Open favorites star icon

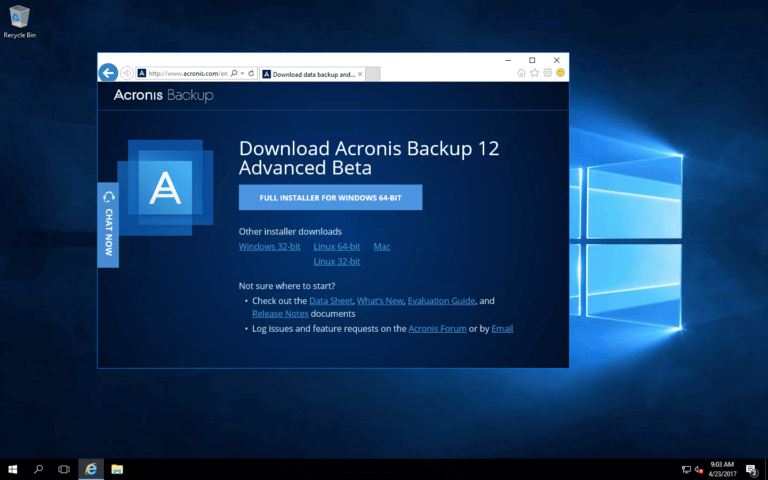534,73
